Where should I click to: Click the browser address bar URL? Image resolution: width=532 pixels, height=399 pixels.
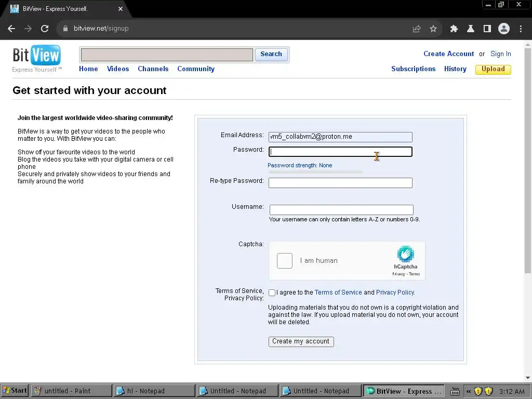coord(101,29)
